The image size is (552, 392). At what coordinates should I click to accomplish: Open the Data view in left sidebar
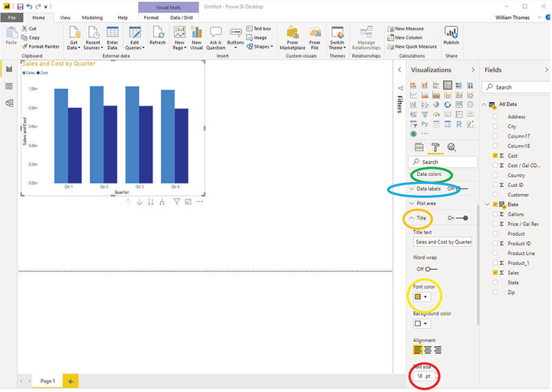[x=9, y=86]
